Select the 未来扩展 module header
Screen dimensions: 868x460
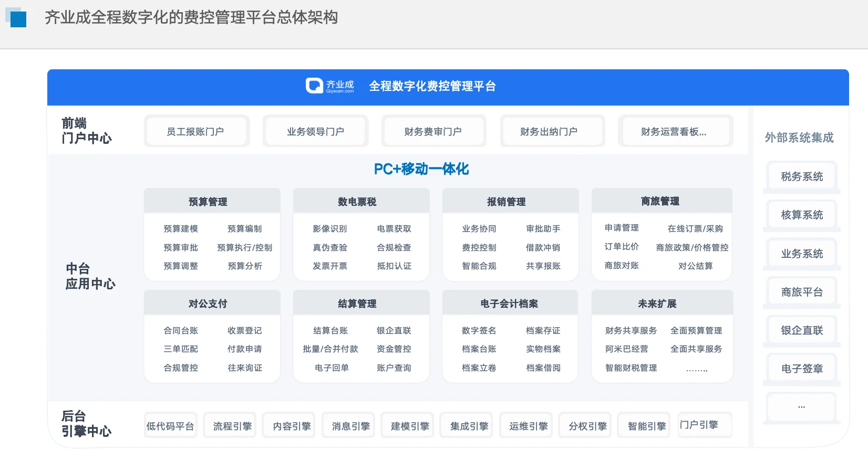coord(662,304)
